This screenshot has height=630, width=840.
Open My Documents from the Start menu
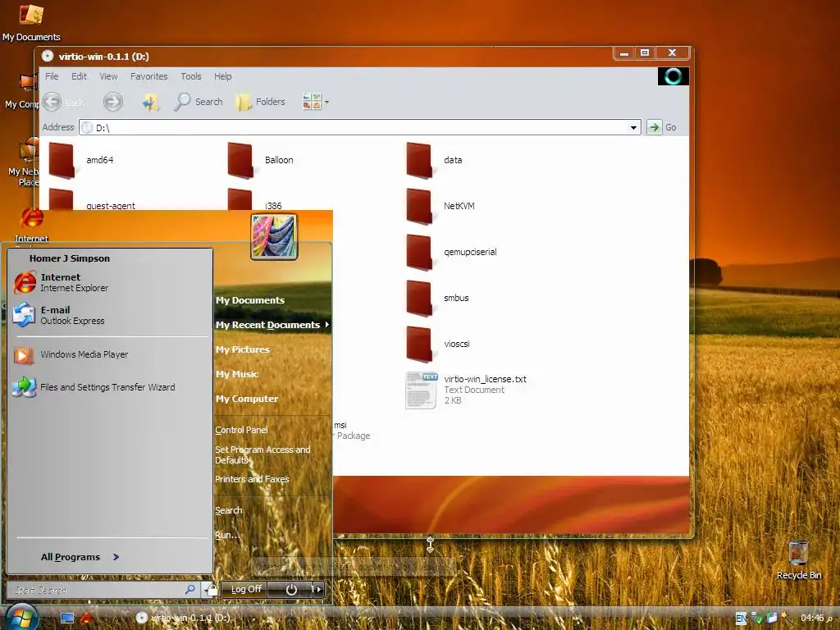click(x=249, y=300)
